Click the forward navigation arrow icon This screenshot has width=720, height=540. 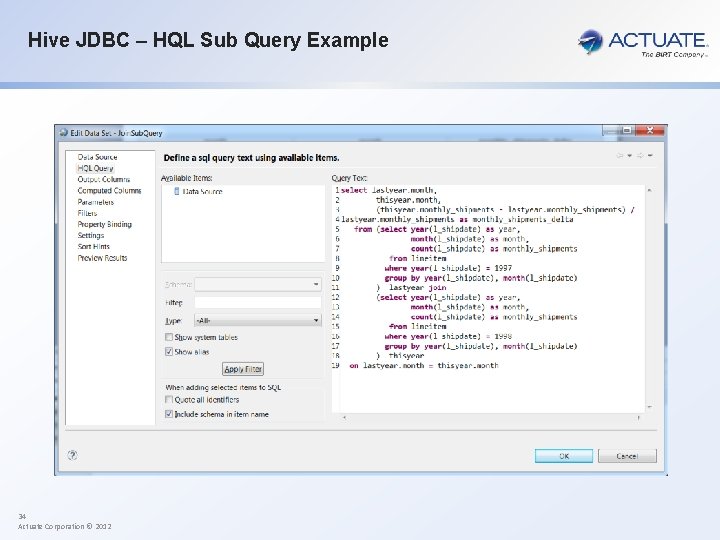(x=640, y=156)
